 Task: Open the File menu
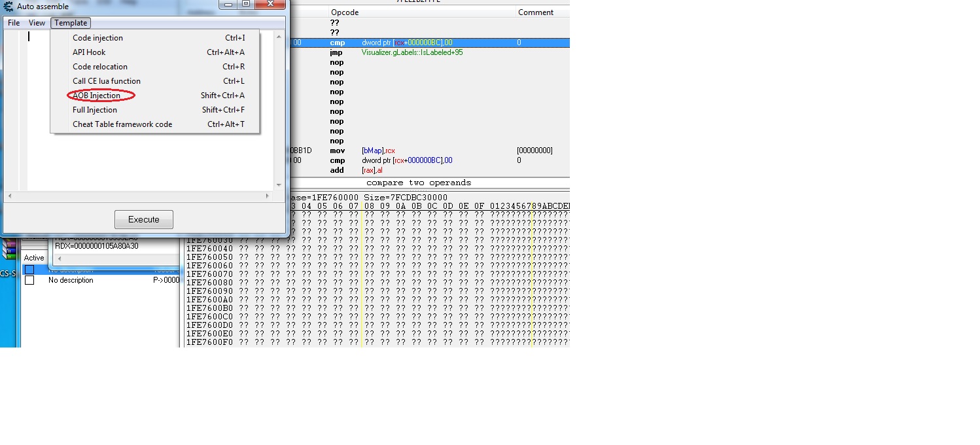(14, 23)
